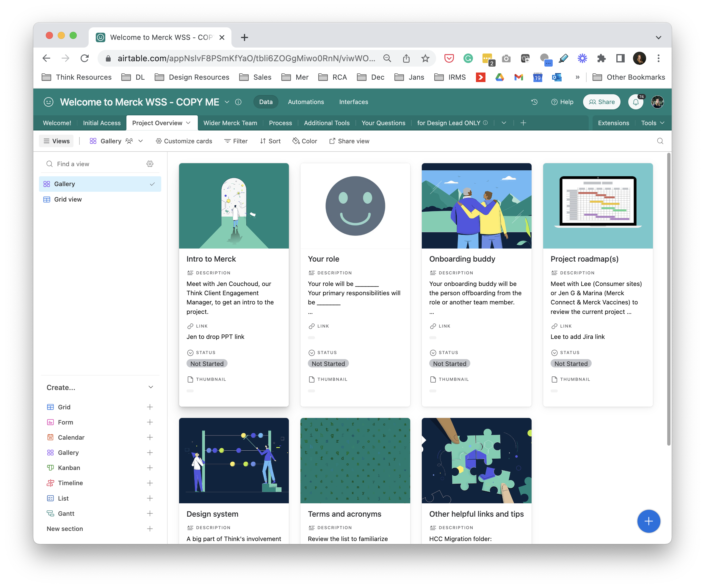The image size is (705, 588).
Task: Click Customize cards
Action: coord(184,141)
